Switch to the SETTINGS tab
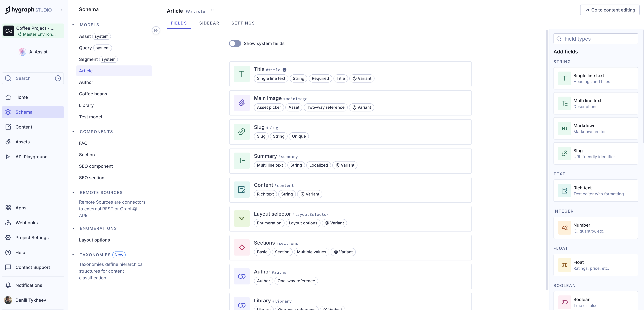Screen dimensions: 644x310 (243, 23)
